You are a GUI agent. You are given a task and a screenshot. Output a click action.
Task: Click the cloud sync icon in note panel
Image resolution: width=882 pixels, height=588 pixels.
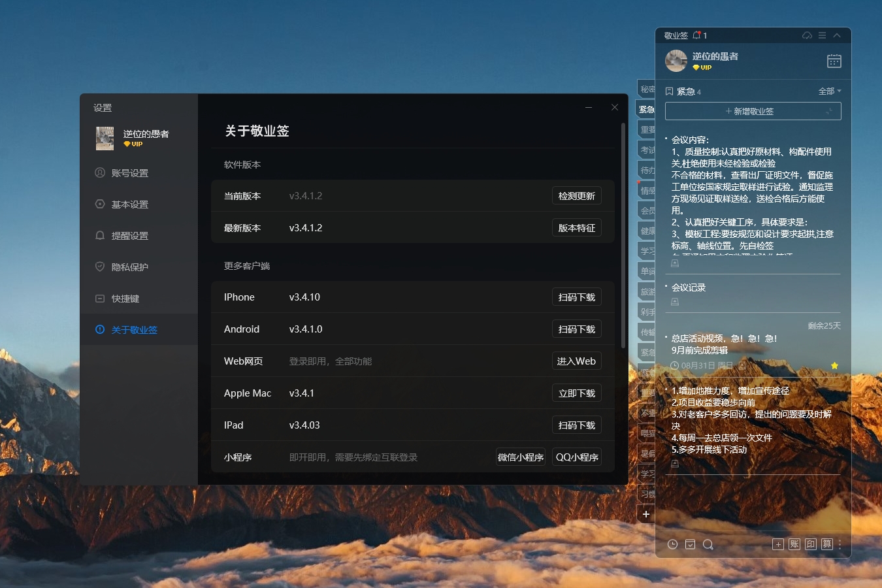808,35
